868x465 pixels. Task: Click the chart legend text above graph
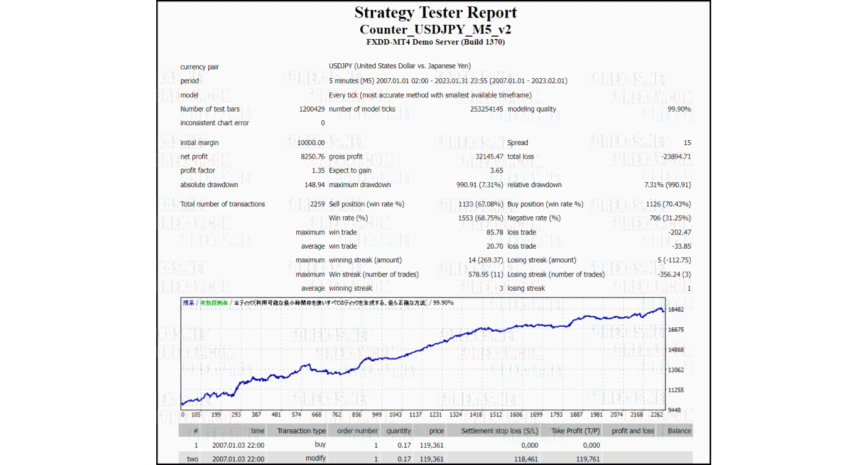click(317, 303)
